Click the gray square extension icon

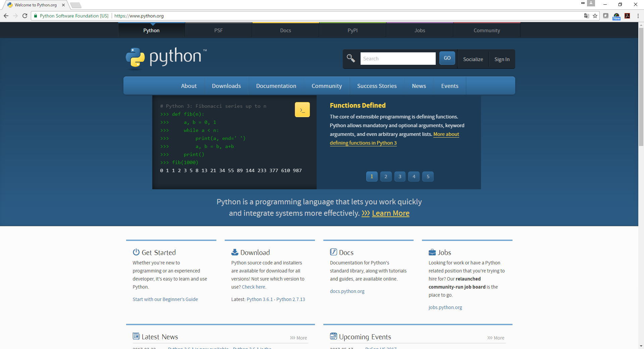tap(606, 16)
